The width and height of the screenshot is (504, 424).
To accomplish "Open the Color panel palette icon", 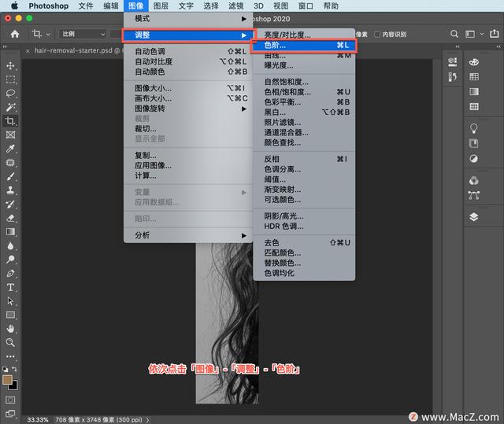I will coord(474,62).
